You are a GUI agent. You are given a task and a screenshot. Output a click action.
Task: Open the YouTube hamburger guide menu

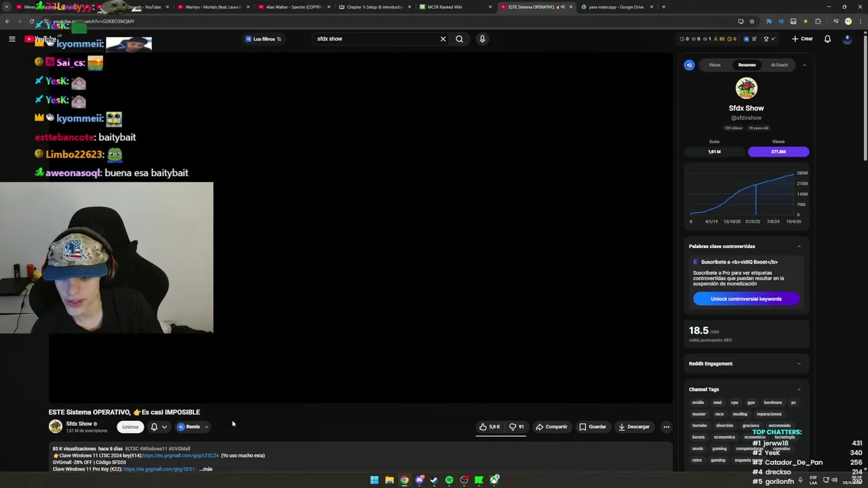12,39
